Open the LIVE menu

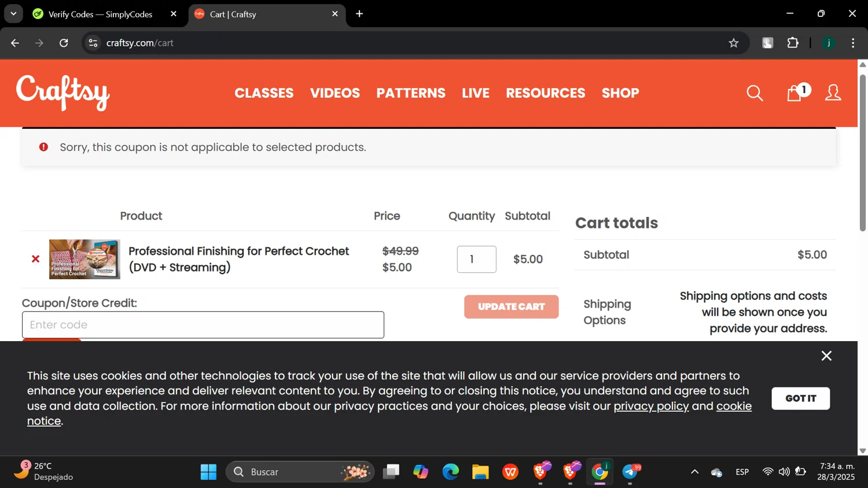click(476, 93)
